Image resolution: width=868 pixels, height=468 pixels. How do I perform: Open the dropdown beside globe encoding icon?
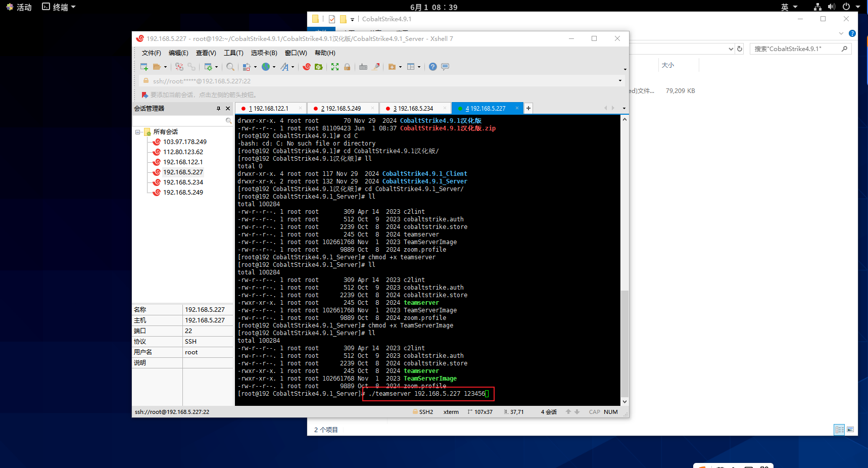[274, 67]
